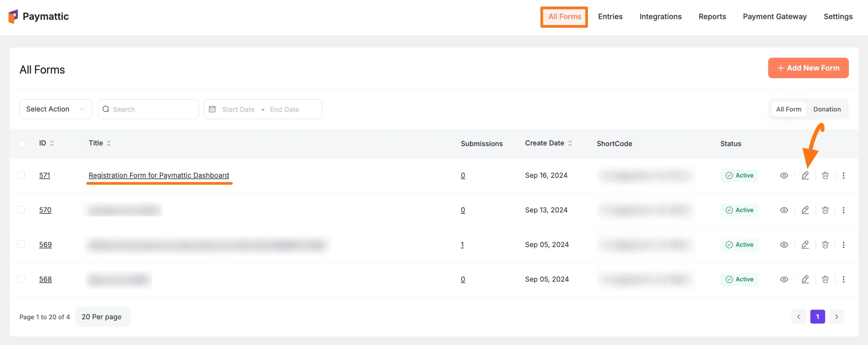This screenshot has height=345, width=868.
Task: Click the pencil edit icon for form 568
Action: click(x=805, y=279)
